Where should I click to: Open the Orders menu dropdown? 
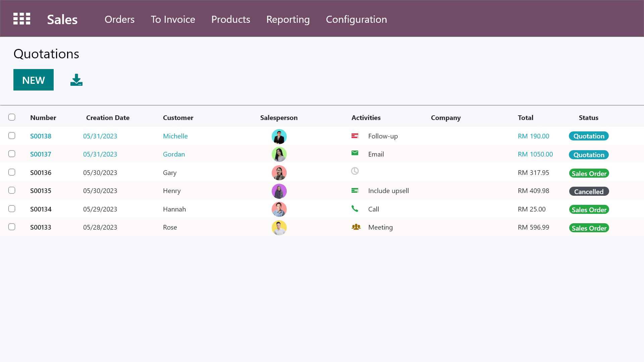click(119, 19)
